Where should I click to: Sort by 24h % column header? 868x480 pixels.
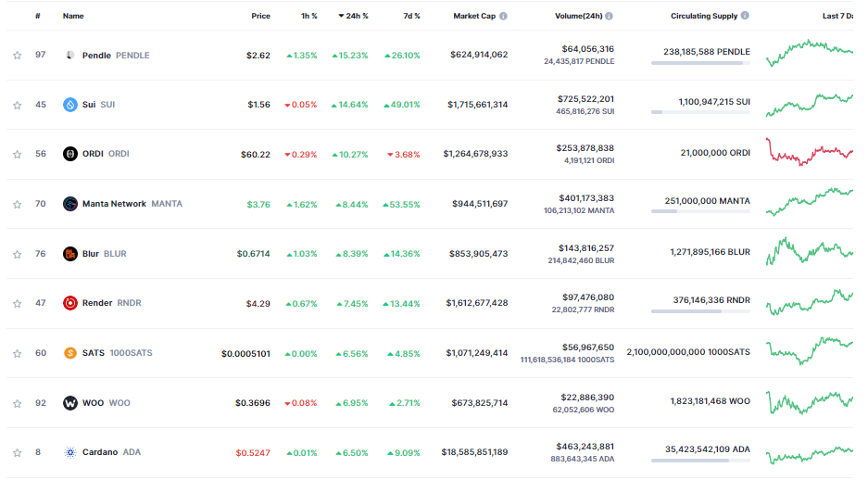pos(353,16)
